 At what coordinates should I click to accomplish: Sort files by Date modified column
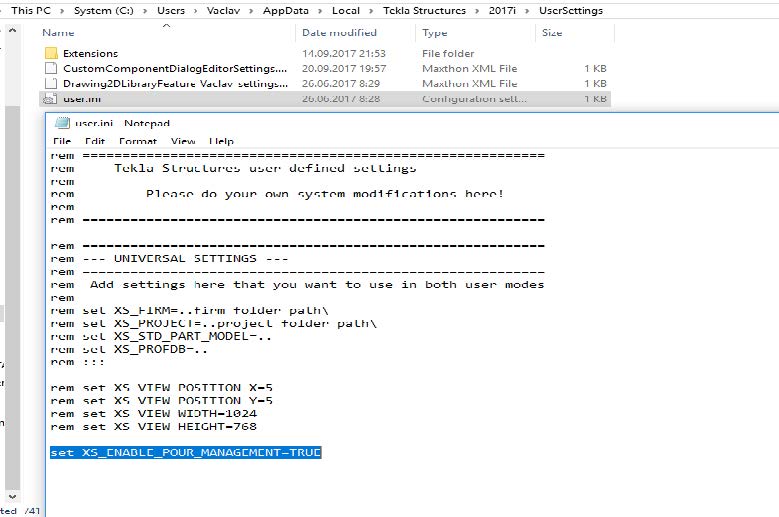pos(339,32)
